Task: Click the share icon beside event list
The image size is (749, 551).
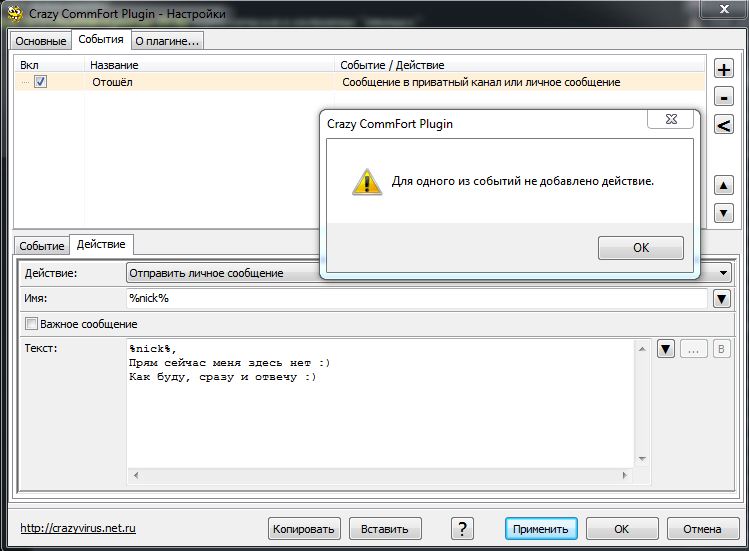Action: point(724,124)
